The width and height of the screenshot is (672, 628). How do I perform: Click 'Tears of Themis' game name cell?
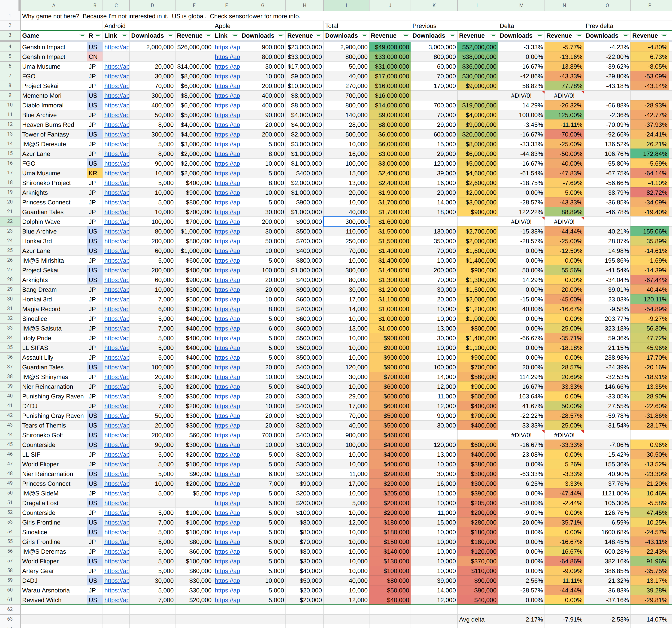tap(54, 425)
